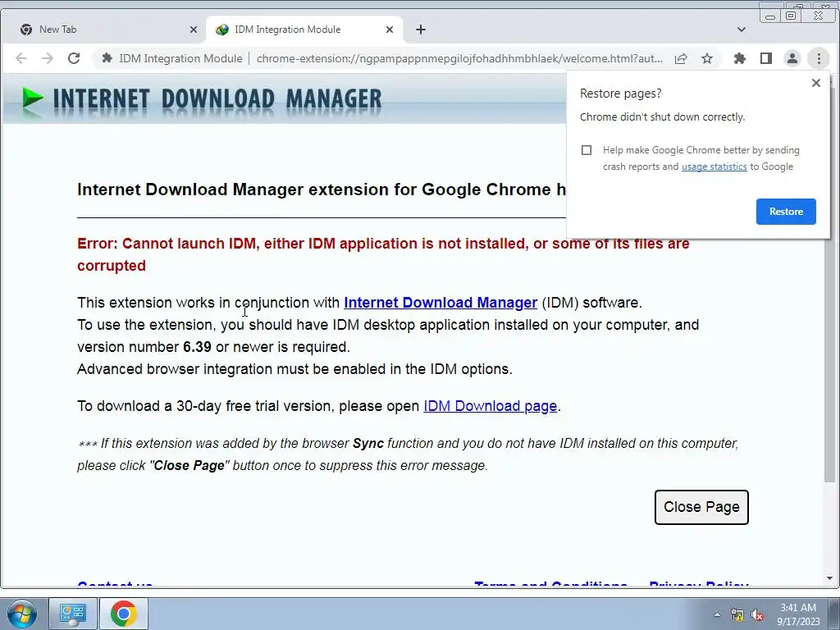
Task: Open the usage statistics link
Action: click(714, 167)
